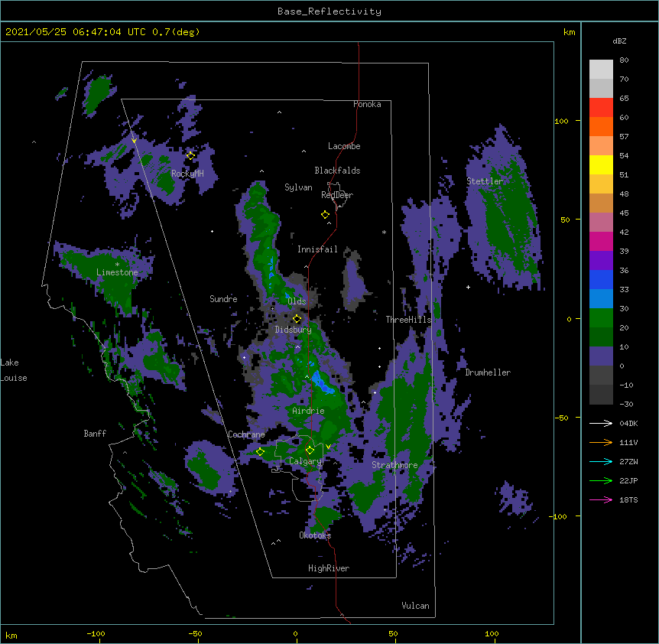Image resolution: width=659 pixels, height=644 pixels.
Task: Click the Didsbury town label
Action: (294, 330)
